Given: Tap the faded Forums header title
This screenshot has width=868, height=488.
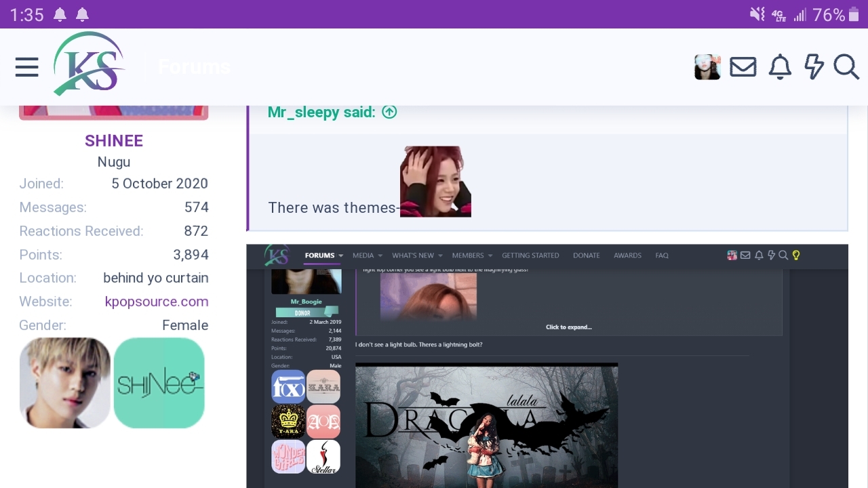Looking at the screenshot, I should pos(194,67).
